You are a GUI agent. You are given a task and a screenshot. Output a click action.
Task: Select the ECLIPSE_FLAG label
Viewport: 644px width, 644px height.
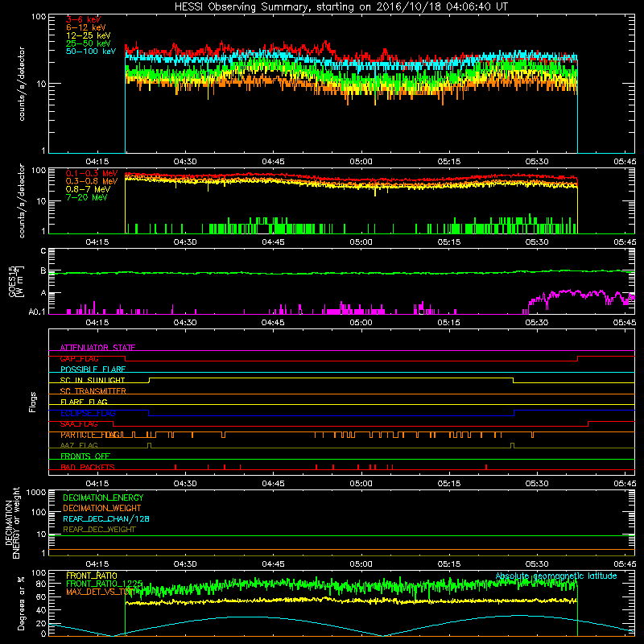click(88, 413)
